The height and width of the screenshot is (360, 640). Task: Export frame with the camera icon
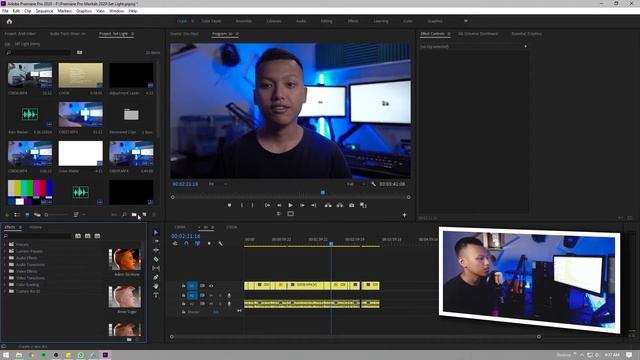(x=351, y=205)
